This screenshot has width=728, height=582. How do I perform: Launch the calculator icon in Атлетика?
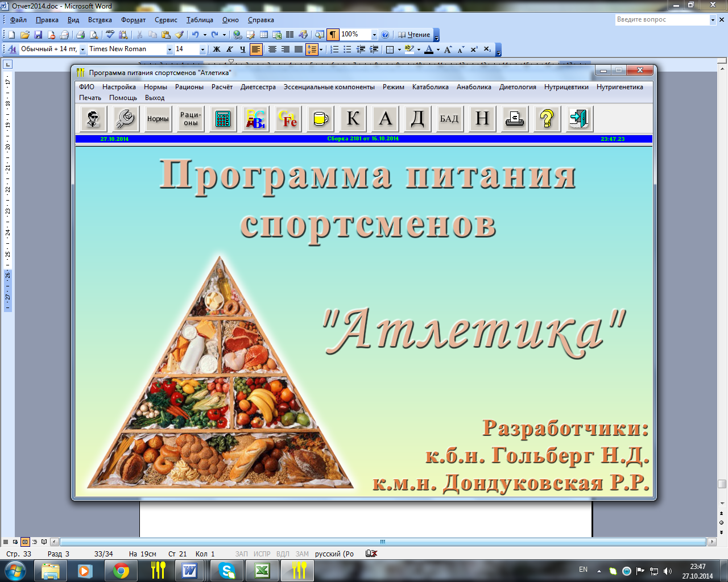(223, 119)
